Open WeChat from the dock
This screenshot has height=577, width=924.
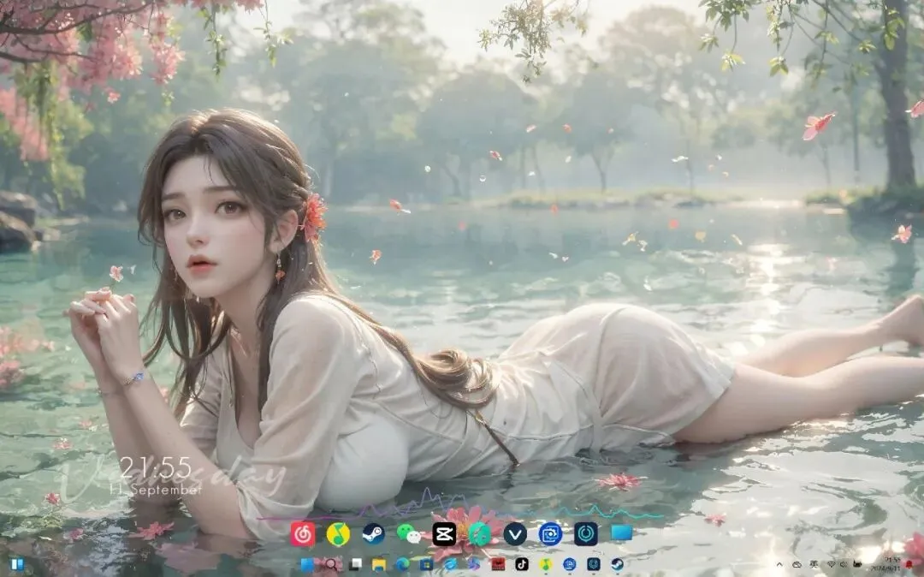coord(409,534)
